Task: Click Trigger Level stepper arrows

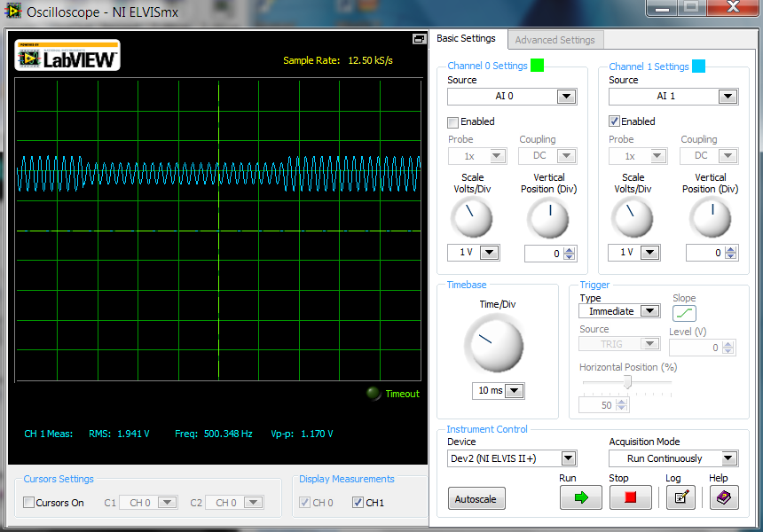Action: click(728, 348)
